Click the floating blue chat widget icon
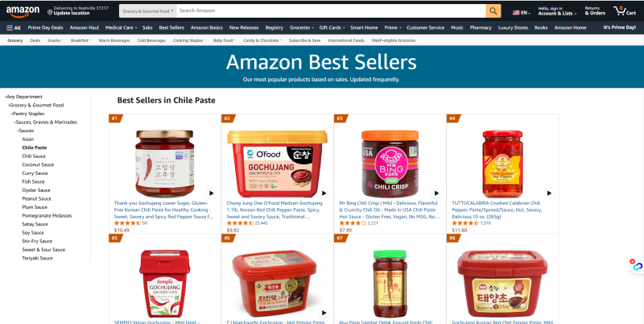Viewport: 644px width, 324px height. 637,266
